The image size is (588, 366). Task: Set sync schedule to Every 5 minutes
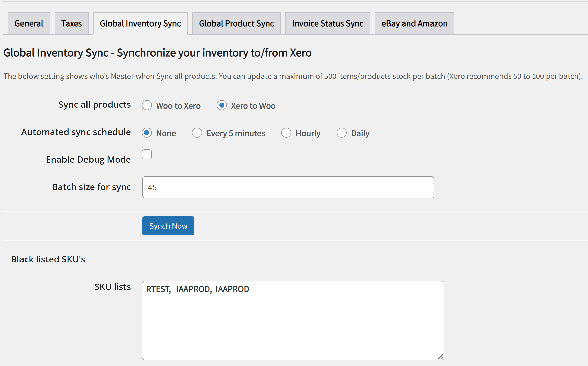tap(197, 133)
